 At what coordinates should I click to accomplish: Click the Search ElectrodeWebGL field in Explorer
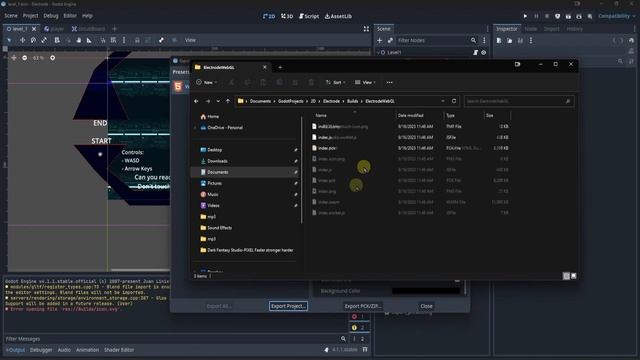click(x=519, y=101)
